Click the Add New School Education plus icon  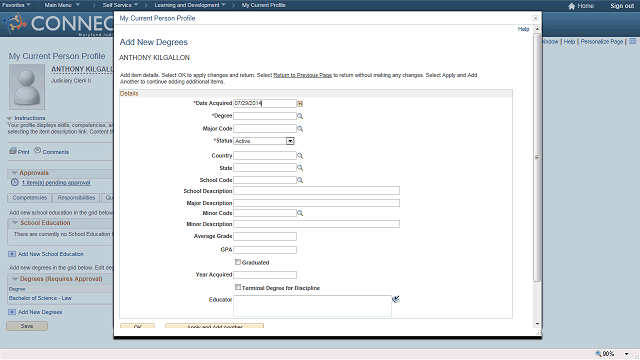12,254
